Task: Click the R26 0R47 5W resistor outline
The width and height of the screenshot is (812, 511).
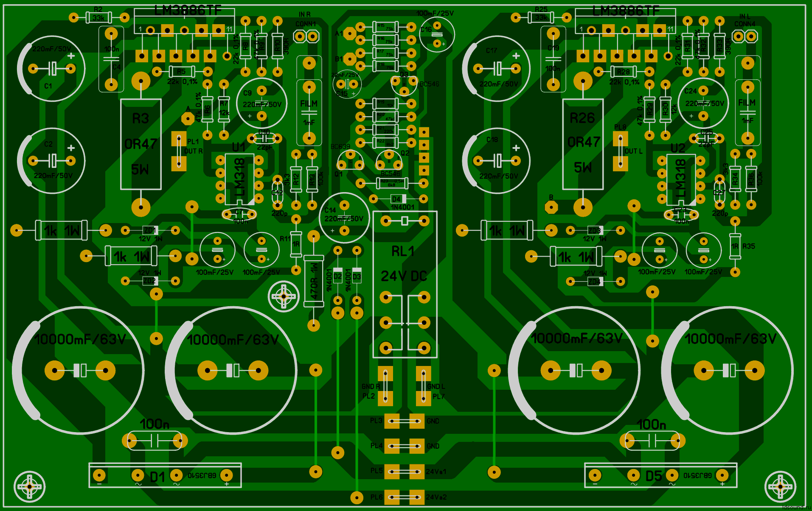Action: pyautogui.click(x=583, y=144)
